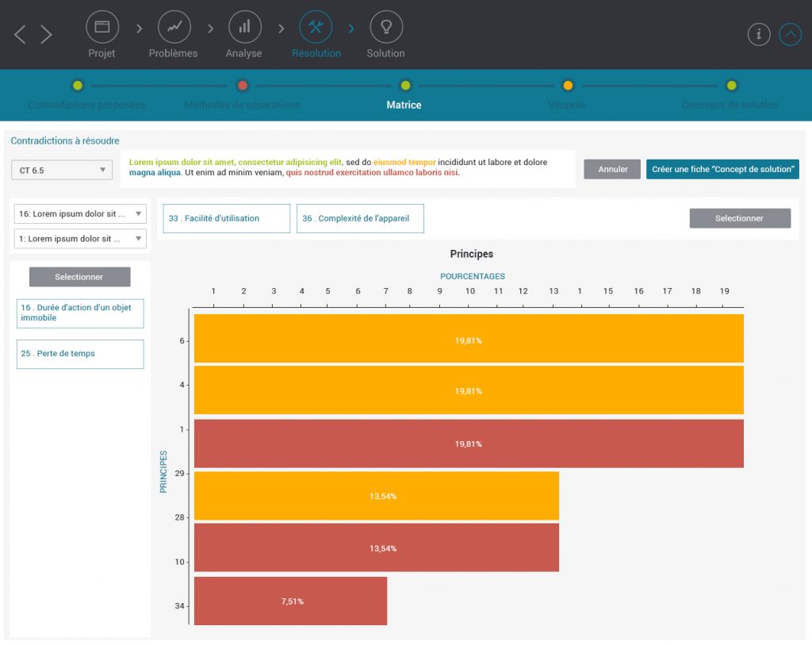Collapse the header with the up-chevron circle
Image resolution: width=812 pixels, height=645 pixels.
791,35
